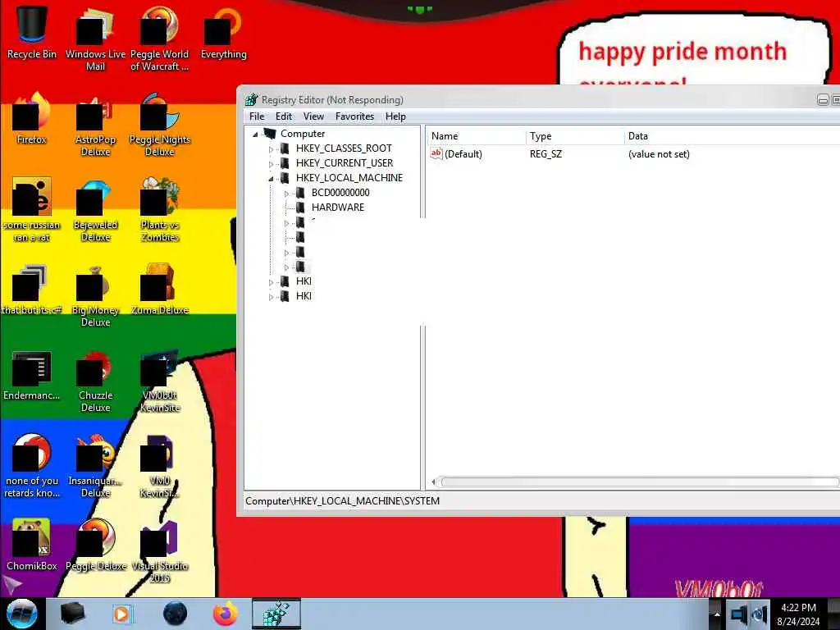This screenshot has width=840, height=630.
Task: Show hidden system tray icons arrow
Action: pos(716,614)
